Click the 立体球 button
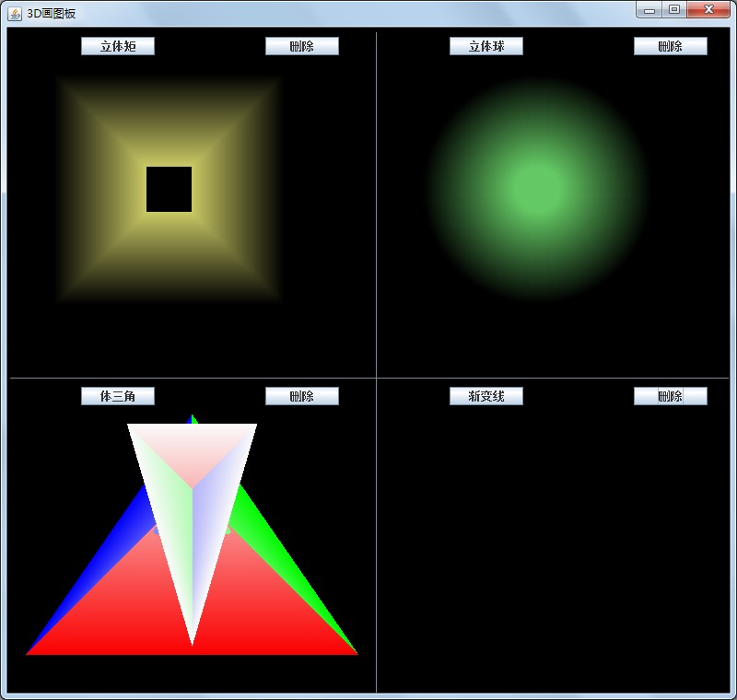The image size is (737, 700). pos(486,46)
